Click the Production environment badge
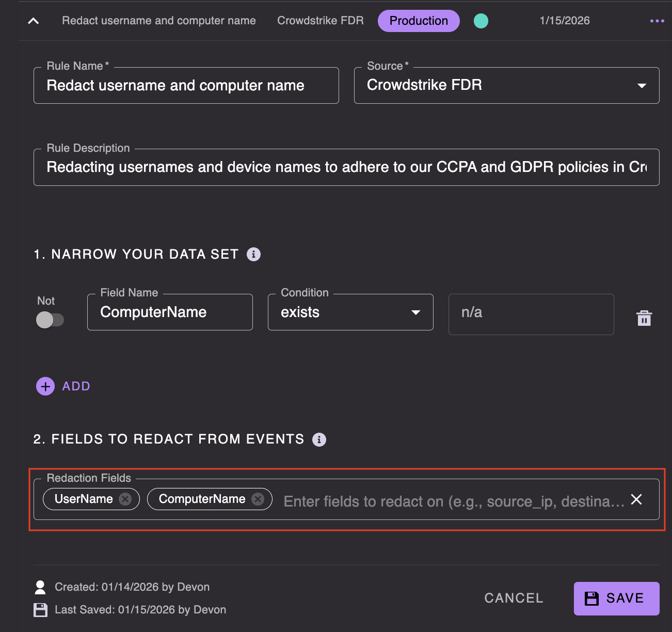The image size is (672, 632). 418,21
